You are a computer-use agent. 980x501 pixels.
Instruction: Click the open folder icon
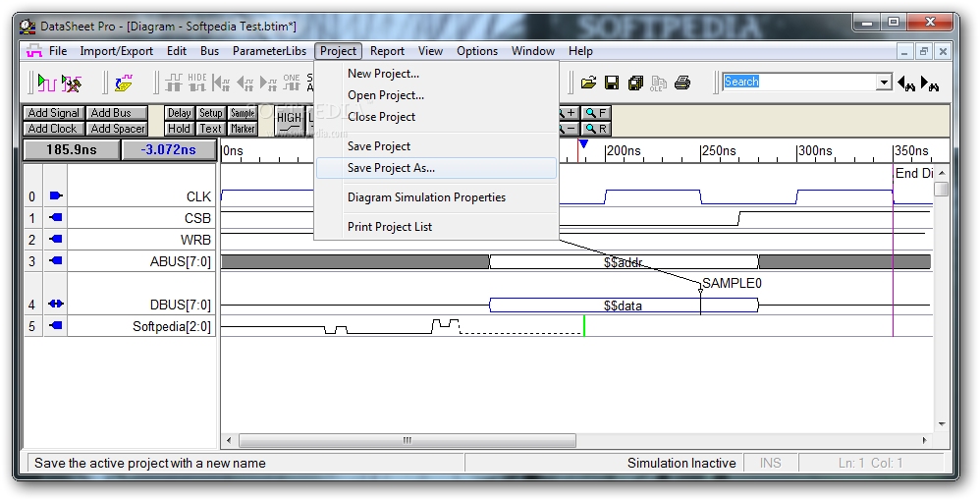588,83
